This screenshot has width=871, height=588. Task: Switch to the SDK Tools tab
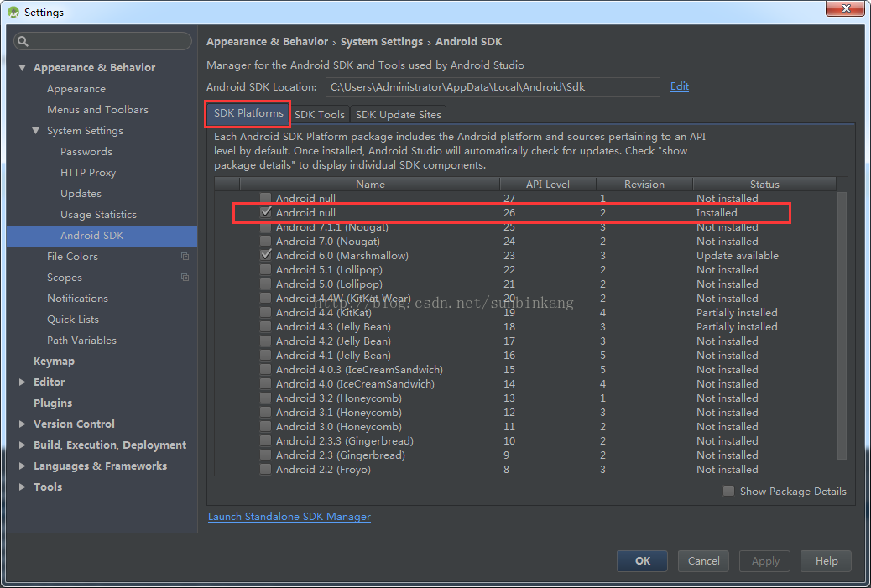(x=319, y=114)
